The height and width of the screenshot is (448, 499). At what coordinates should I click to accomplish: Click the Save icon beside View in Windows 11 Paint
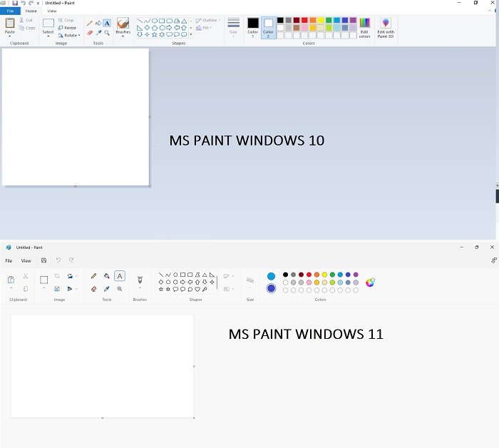(x=44, y=260)
